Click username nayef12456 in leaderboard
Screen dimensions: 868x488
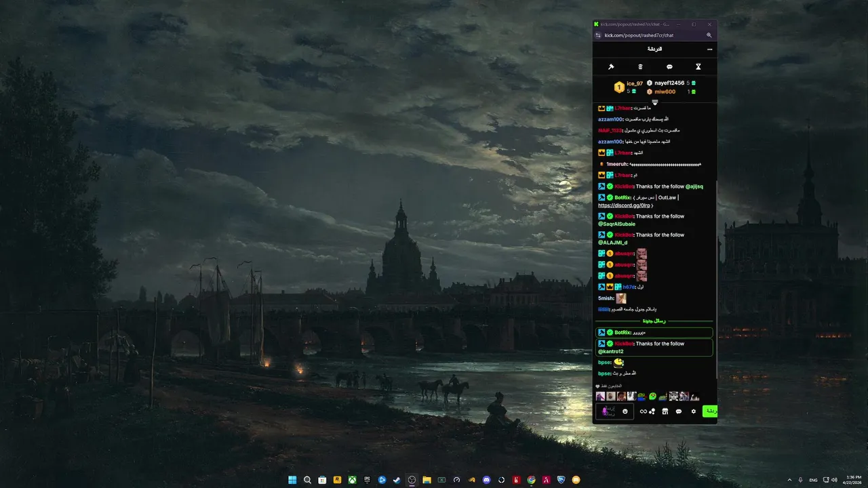click(669, 83)
